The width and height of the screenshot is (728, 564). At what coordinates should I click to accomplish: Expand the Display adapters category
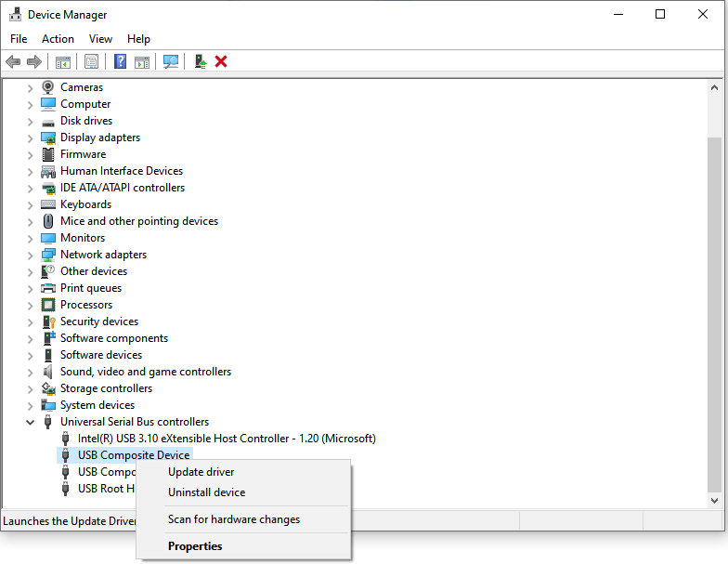30,138
